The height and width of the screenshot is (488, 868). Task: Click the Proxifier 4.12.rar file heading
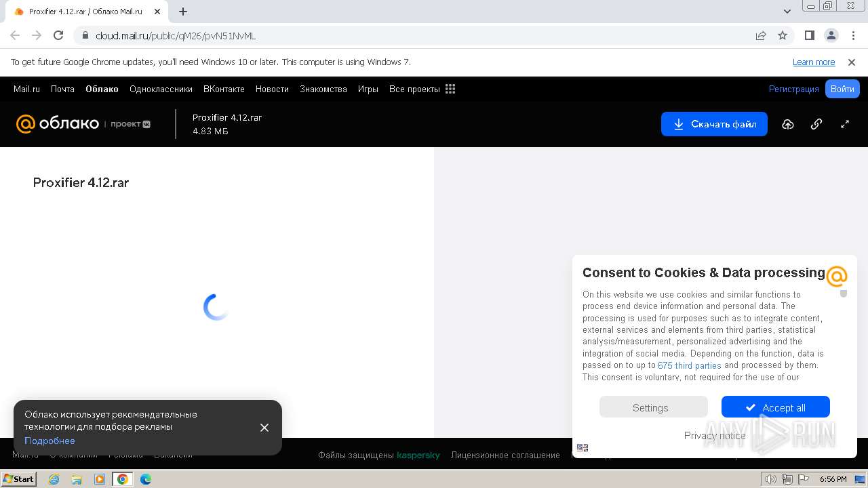click(x=81, y=182)
